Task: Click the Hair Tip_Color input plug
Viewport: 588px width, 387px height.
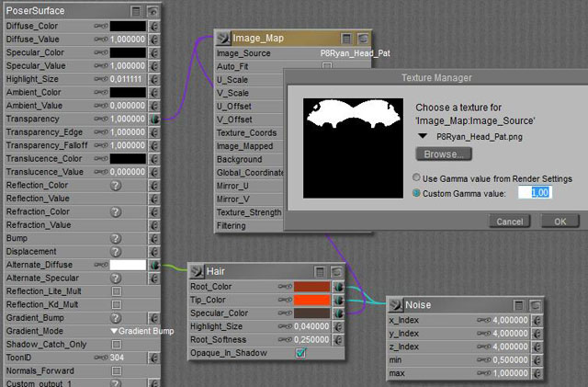Action: coord(338,300)
